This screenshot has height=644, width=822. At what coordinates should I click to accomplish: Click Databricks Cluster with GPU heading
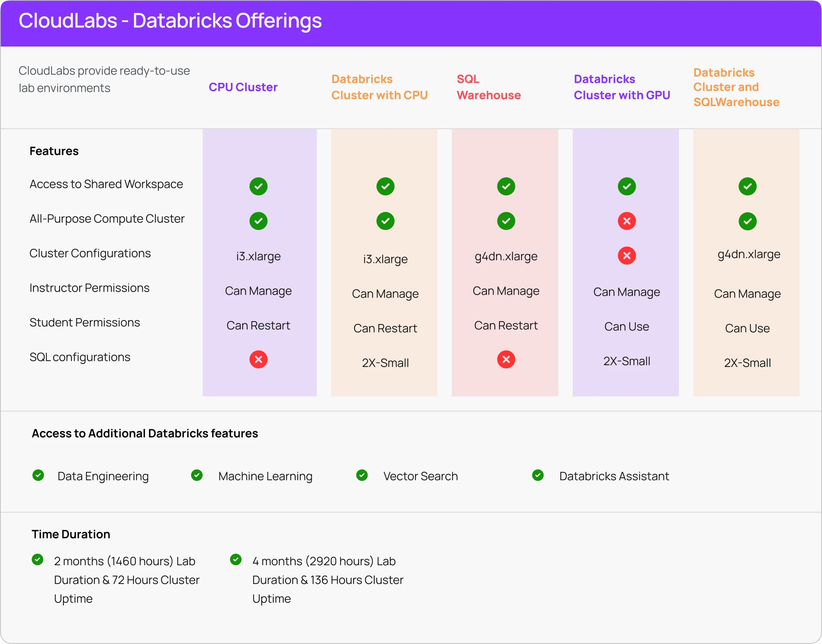[x=621, y=87]
